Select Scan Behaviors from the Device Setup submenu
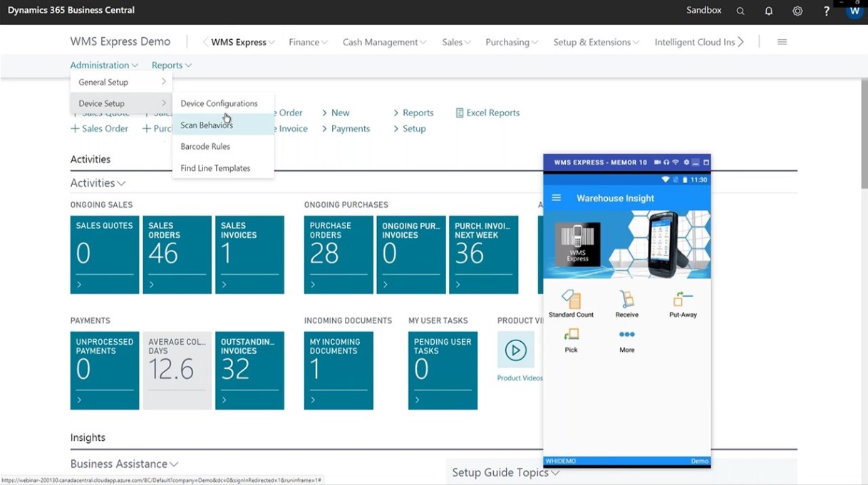Image resolution: width=868 pixels, height=485 pixels. 207,125
